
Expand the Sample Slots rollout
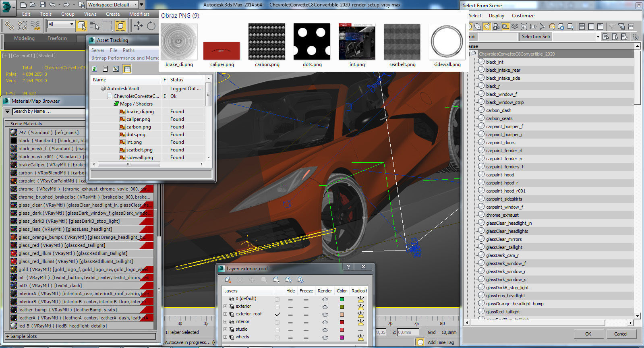click(x=8, y=336)
